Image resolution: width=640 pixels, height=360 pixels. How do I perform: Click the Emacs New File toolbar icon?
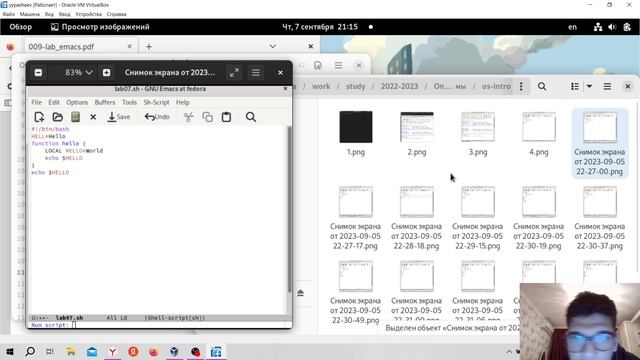(x=39, y=117)
